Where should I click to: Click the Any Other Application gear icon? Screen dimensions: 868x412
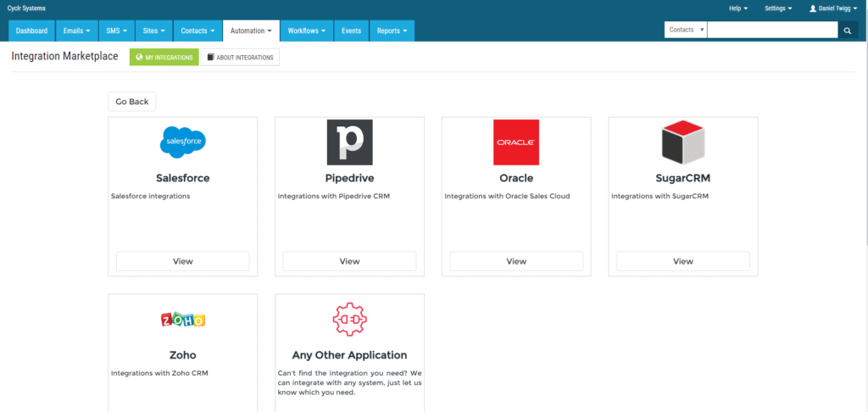349,320
